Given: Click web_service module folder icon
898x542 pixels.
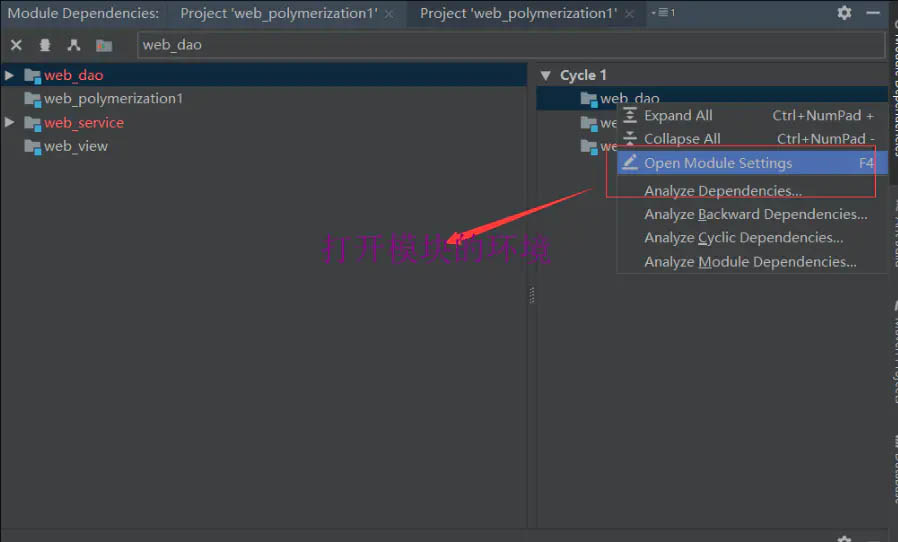Looking at the screenshot, I should 33,123.
